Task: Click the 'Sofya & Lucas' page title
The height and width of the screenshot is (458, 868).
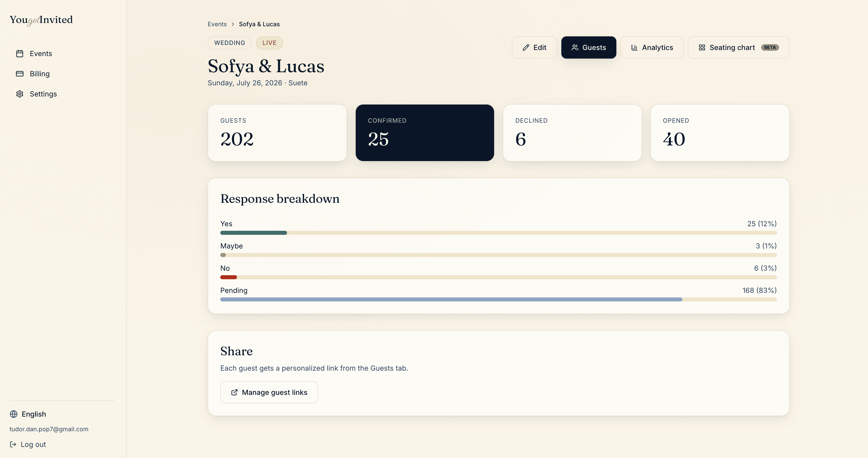Action: [266, 66]
